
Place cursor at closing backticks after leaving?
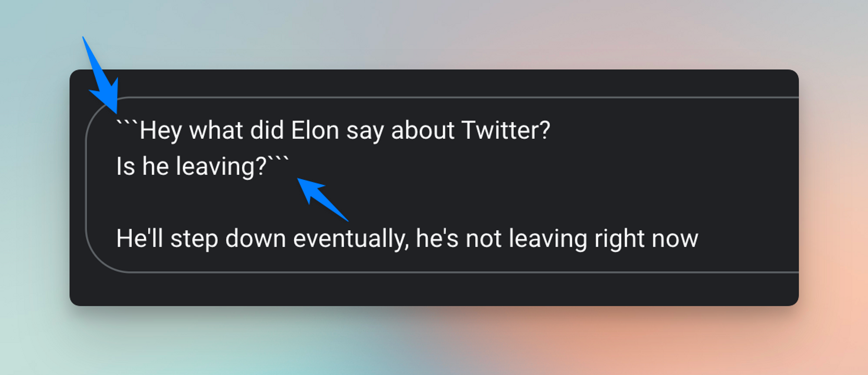tap(278, 161)
